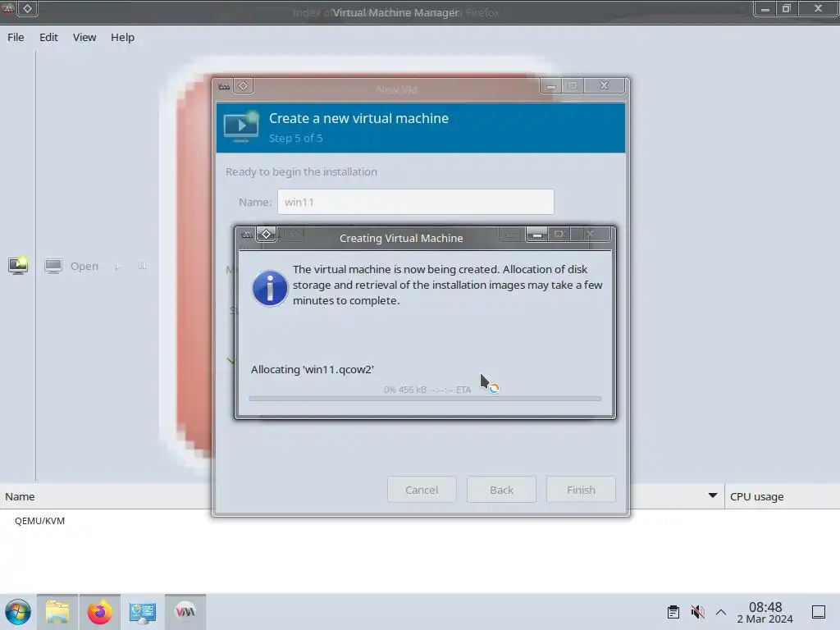The image size is (840, 630).
Task: Click the disk allocation progress bar
Action: (425, 399)
